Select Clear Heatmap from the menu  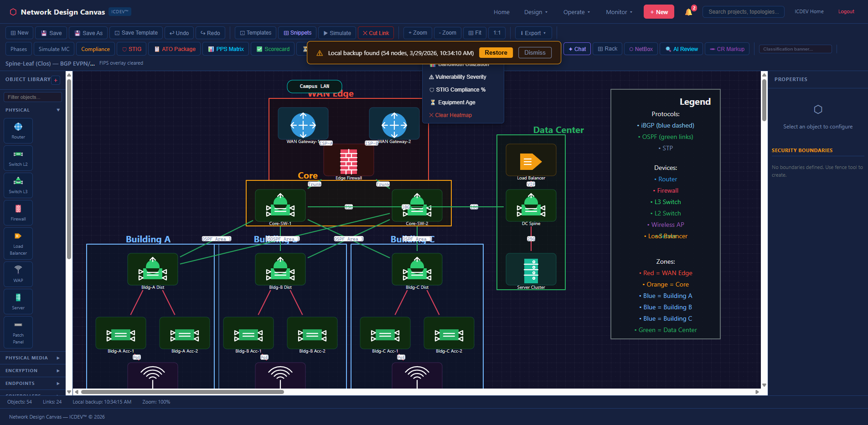(463, 115)
